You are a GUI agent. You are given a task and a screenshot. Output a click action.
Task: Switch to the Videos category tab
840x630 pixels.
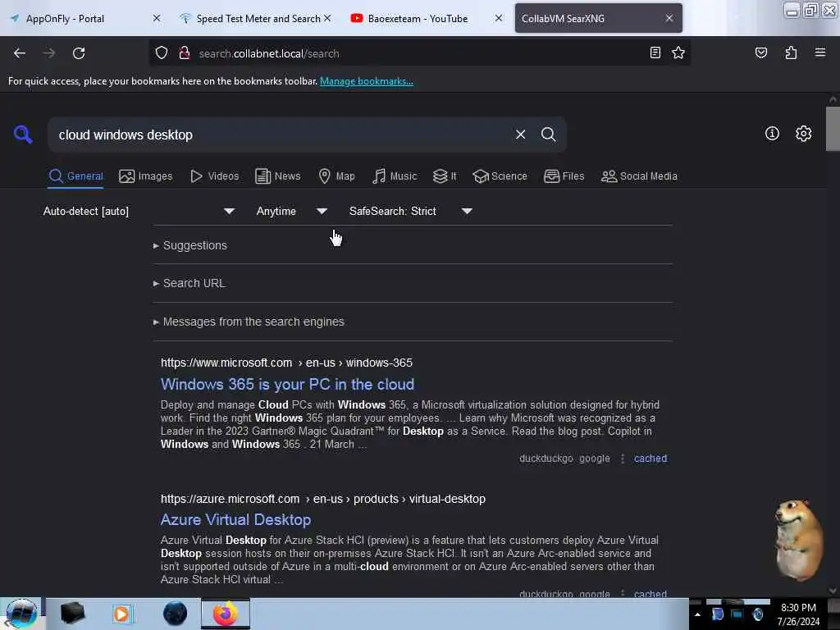pos(215,176)
